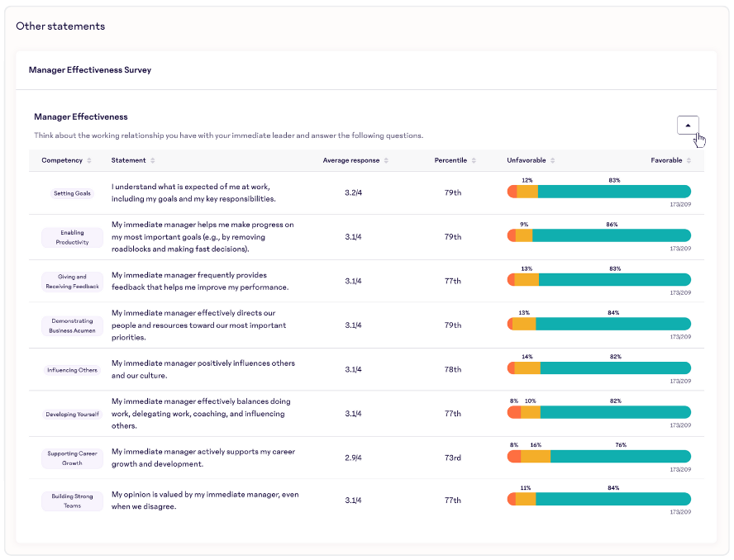Image resolution: width=734 pixels, height=560 pixels.
Task: Select the Supporting Career Growth tag
Action: point(72,458)
